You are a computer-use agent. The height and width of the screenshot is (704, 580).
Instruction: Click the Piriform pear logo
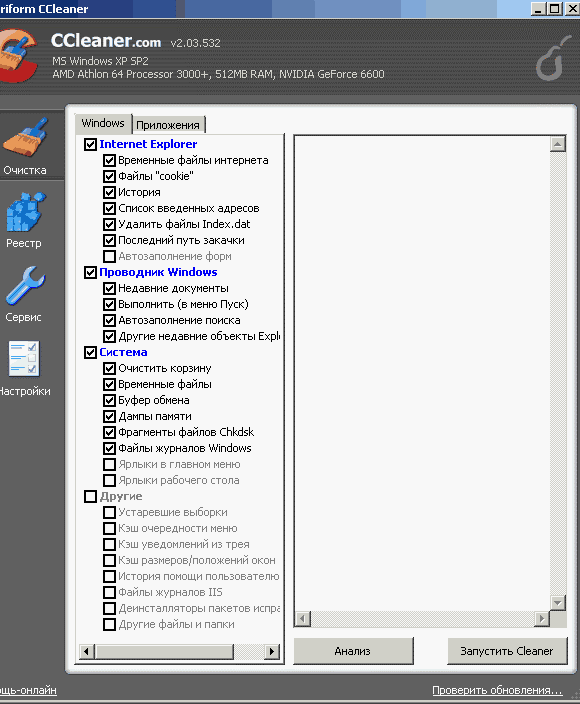tap(553, 58)
